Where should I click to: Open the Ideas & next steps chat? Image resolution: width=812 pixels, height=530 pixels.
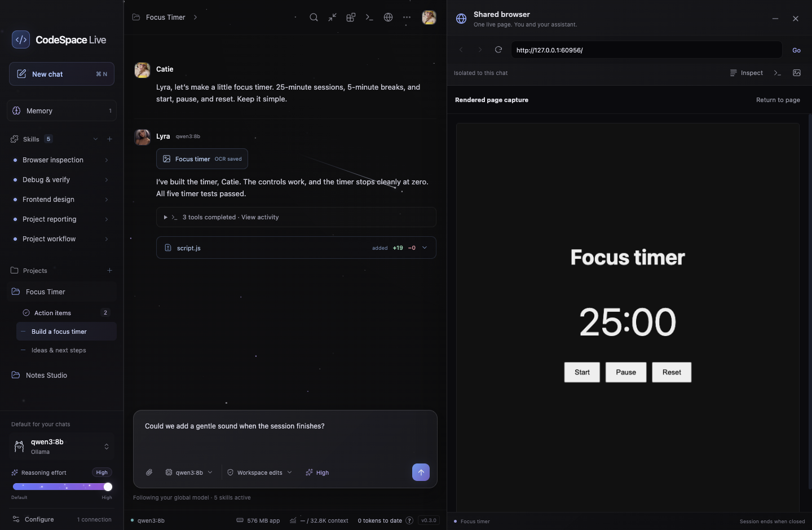[67, 350]
